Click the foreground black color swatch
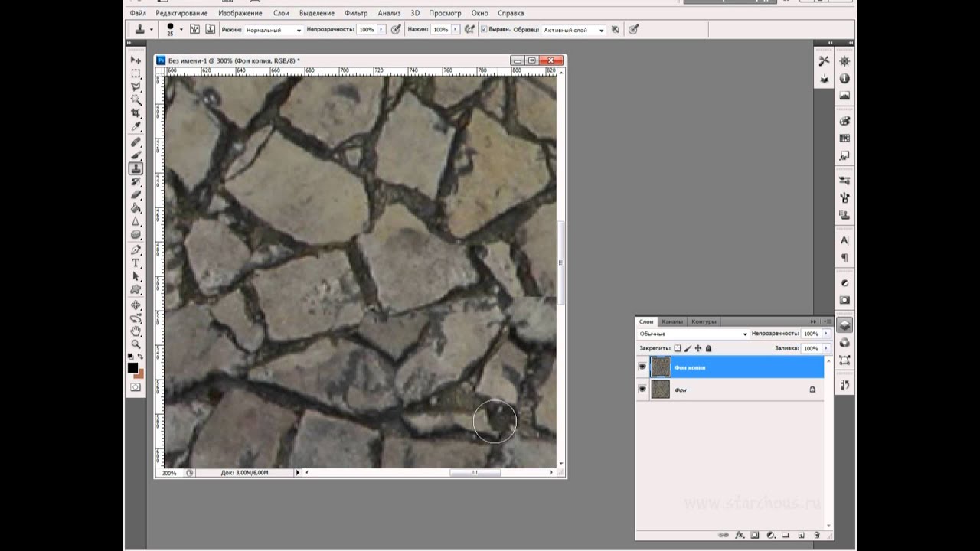This screenshot has width=980, height=551. pos(132,368)
